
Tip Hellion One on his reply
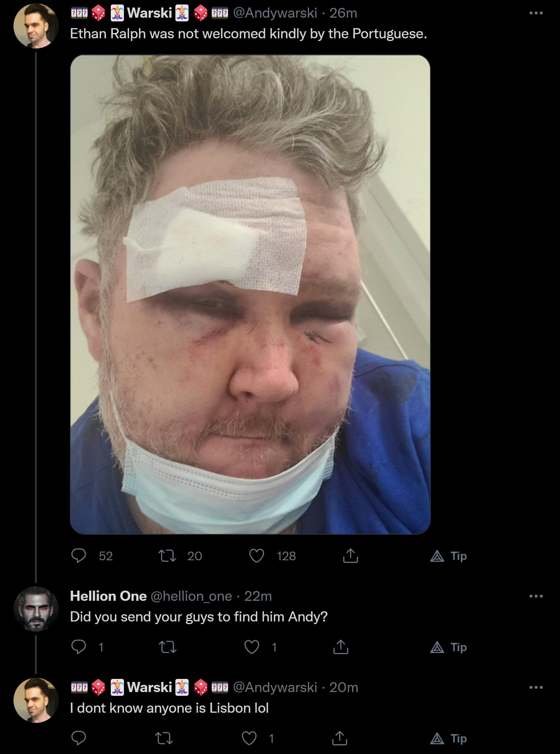448,647
